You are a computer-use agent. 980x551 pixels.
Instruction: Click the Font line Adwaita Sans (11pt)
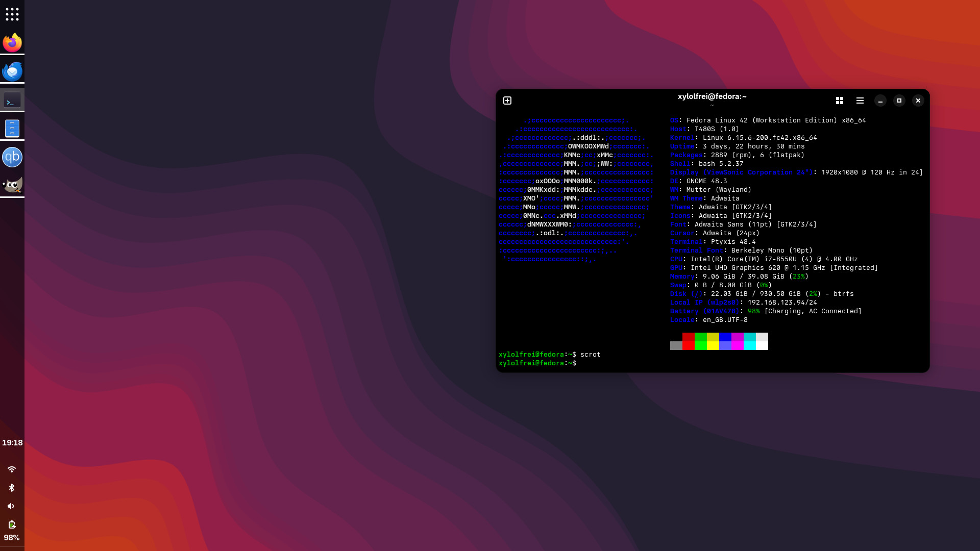[744, 224]
